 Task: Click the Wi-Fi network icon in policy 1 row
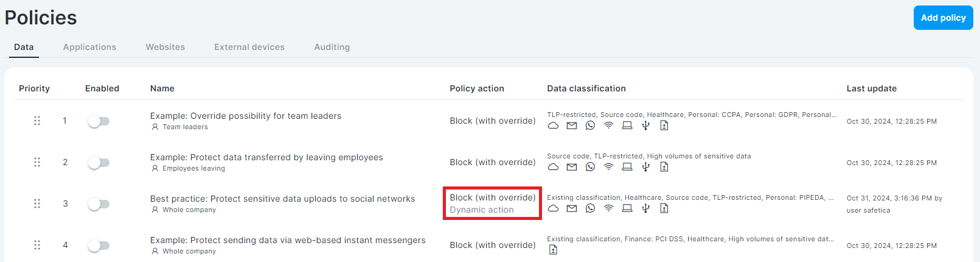click(x=608, y=126)
